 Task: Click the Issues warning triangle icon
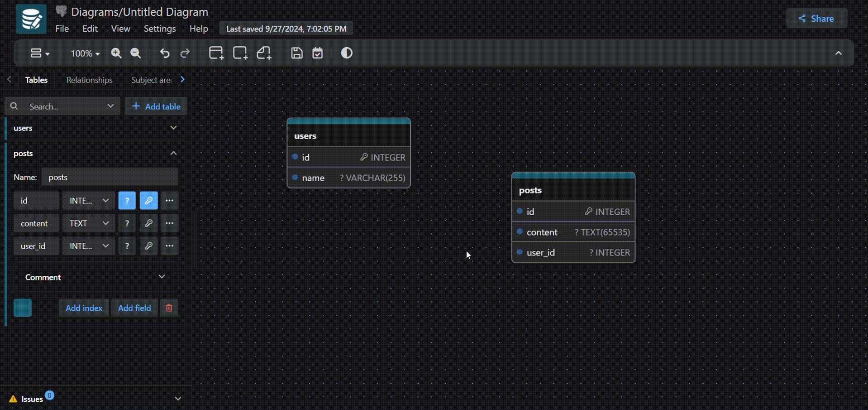(x=13, y=399)
